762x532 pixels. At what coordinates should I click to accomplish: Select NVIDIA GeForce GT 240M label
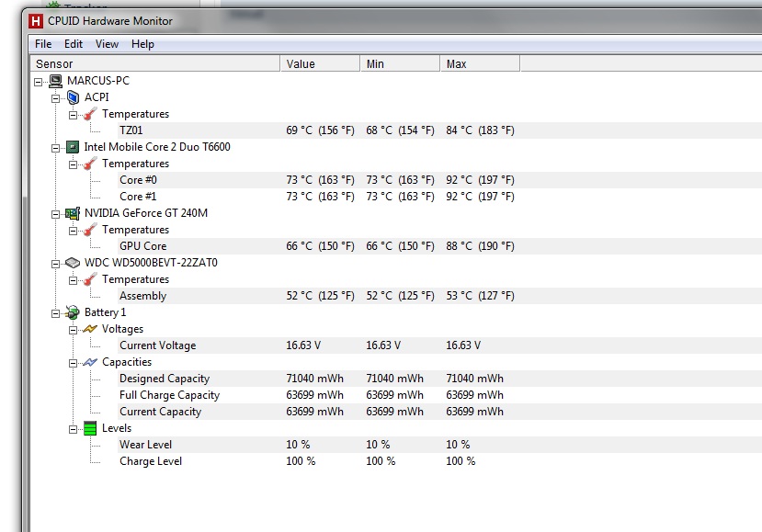[x=146, y=213]
